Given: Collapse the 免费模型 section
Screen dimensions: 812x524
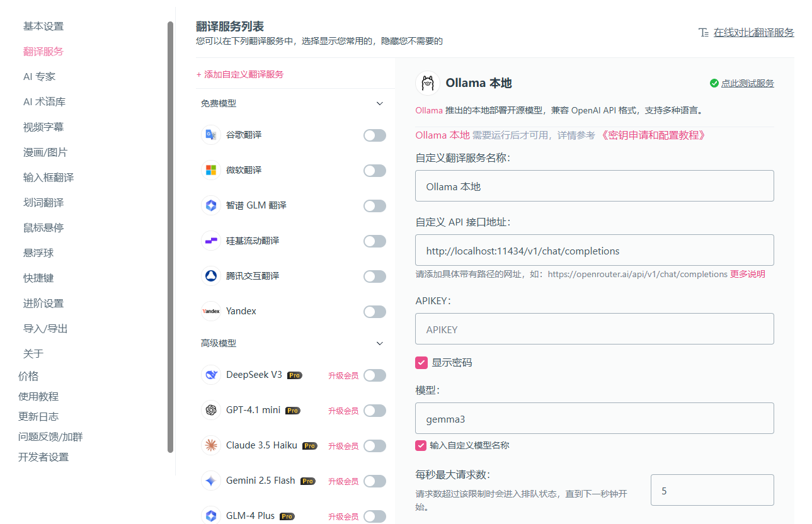Looking at the screenshot, I should [379, 103].
